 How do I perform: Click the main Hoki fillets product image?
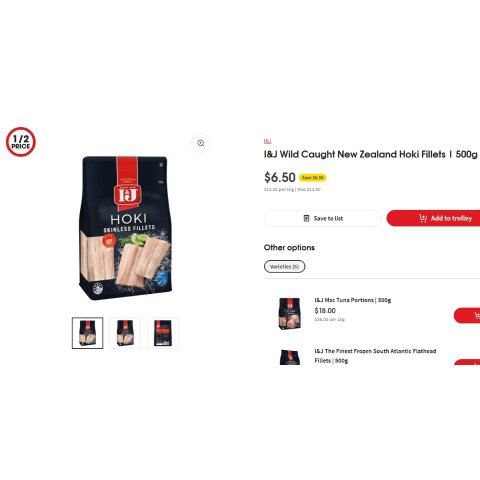point(125,228)
